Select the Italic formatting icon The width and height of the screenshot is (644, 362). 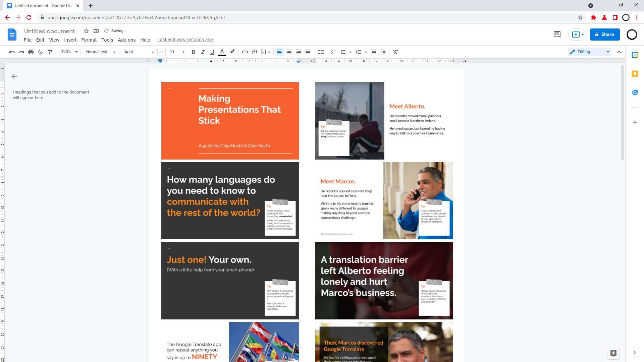203,52
